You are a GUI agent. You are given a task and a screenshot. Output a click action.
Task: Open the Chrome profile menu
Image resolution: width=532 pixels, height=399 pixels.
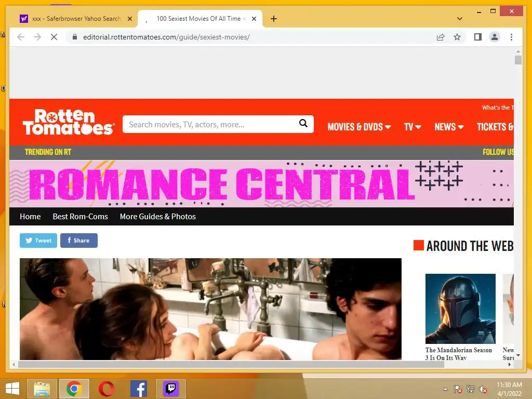495,37
